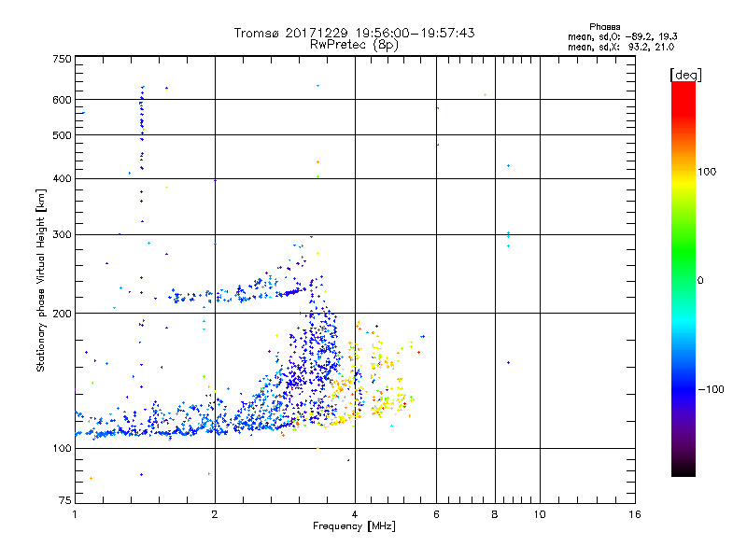
Task: Click the '500' height tick label
Action: point(62,135)
